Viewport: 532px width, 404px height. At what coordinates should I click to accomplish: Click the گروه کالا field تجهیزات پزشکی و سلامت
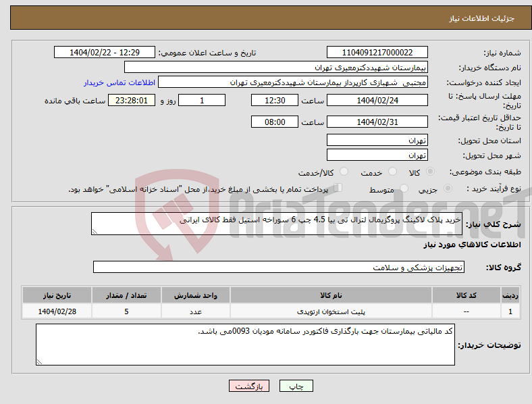point(279,267)
